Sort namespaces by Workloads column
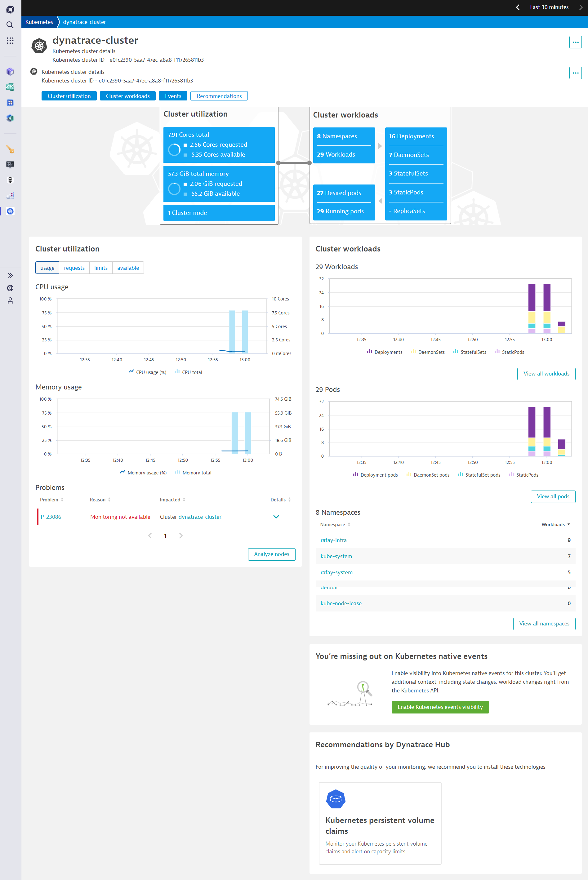This screenshot has width=588, height=880. [555, 524]
